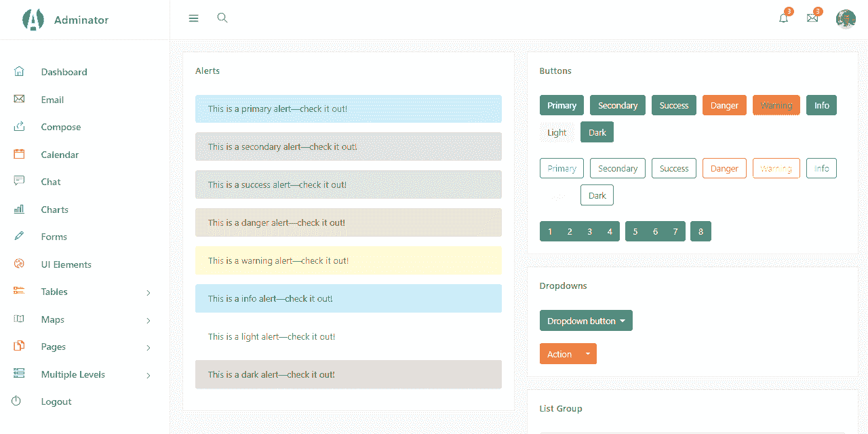Open the search magnifier icon
Screen dimensions: 868x434
(222, 18)
